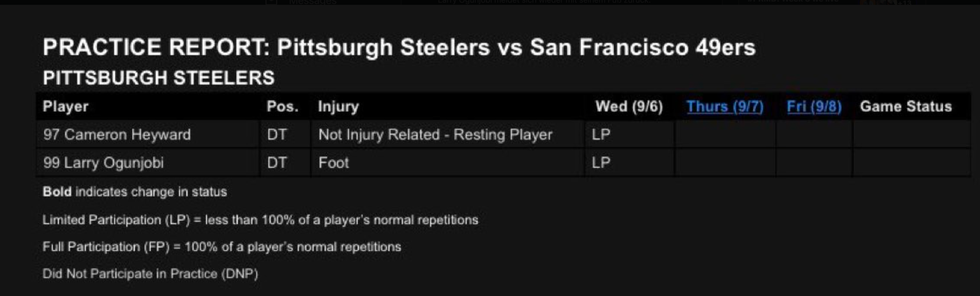Click the Wed (9/6) column header
Screen dimensions: 980x296
click(x=629, y=106)
